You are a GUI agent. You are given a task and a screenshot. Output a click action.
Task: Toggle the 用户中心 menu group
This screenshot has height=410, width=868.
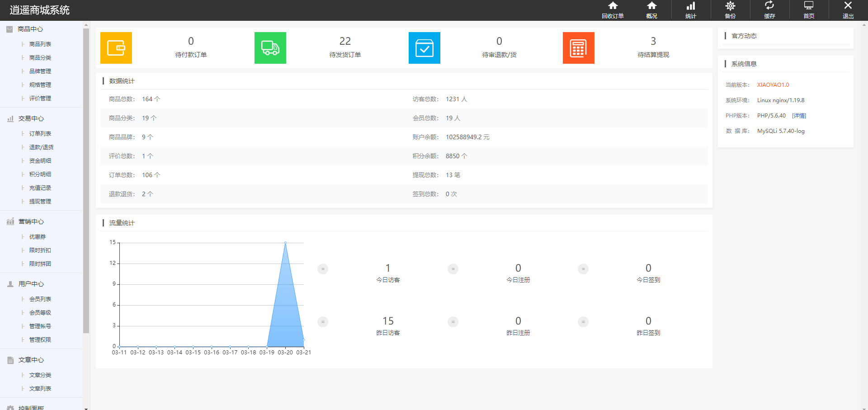pos(31,284)
